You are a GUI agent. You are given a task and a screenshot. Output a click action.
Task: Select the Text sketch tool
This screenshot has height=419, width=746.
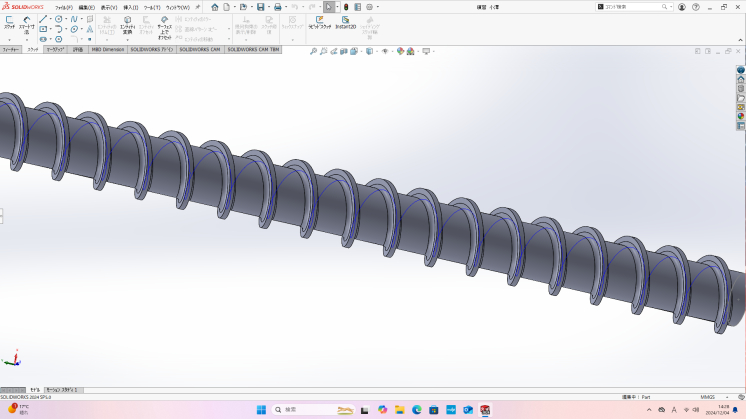[90, 29]
